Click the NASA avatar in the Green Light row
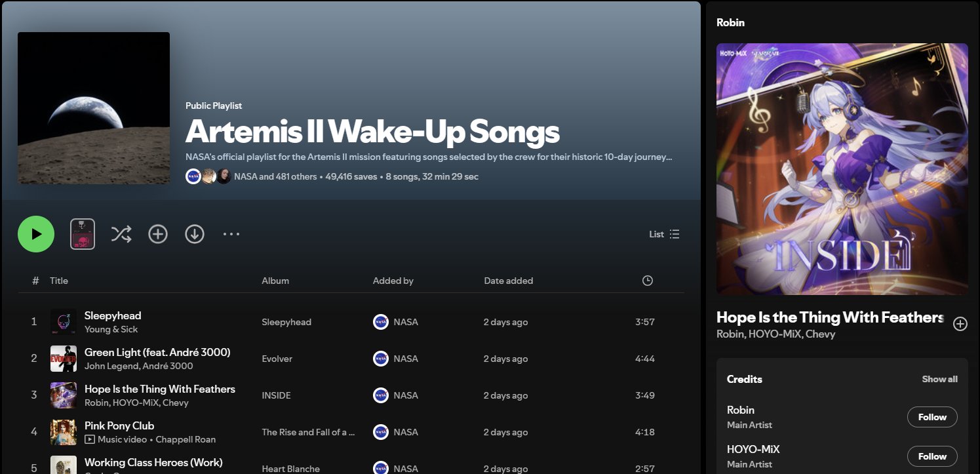Image resolution: width=980 pixels, height=474 pixels. point(380,359)
